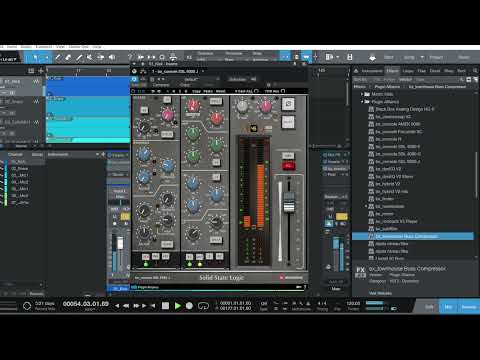Screen dimensions: 480x360
Task: Click the Start button in the top toolbar
Action: (x=388, y=57)
